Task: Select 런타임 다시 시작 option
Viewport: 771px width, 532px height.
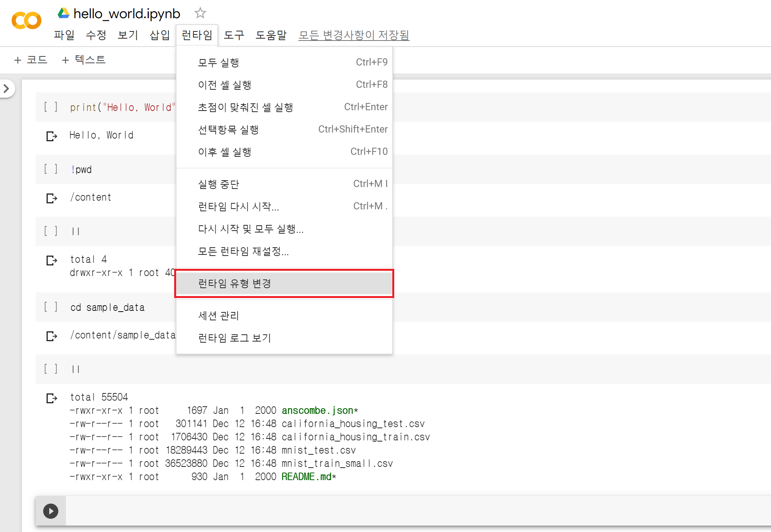Action: [238, 206]
